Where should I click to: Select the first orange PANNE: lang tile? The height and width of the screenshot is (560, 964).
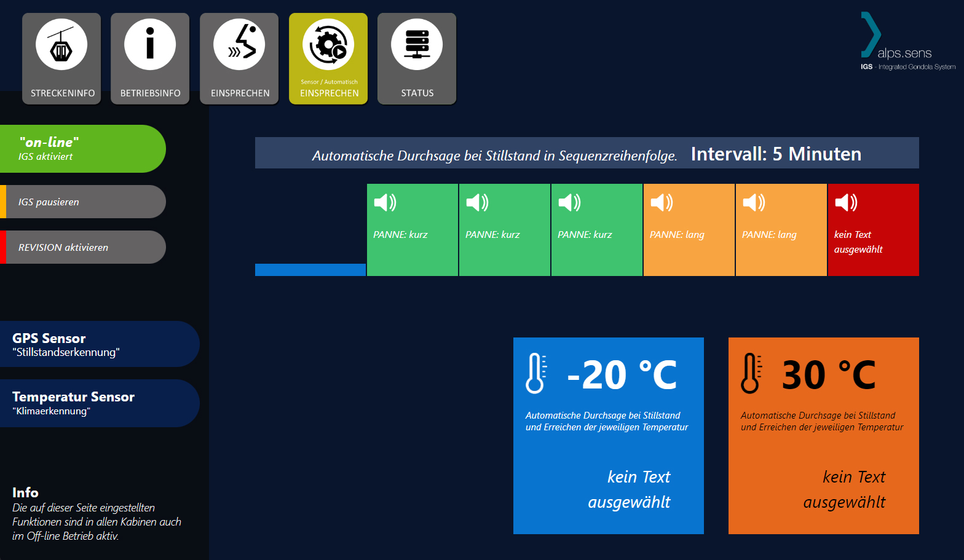coord(689,230)
